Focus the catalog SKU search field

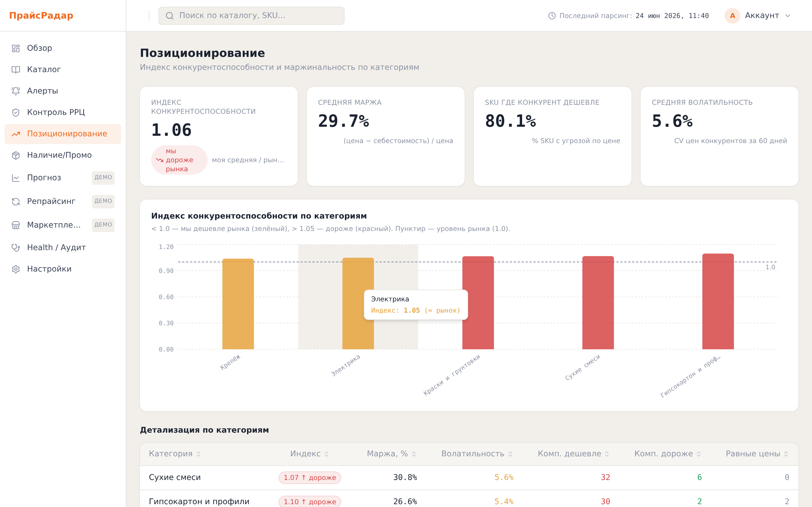click(x=251, y=16)
